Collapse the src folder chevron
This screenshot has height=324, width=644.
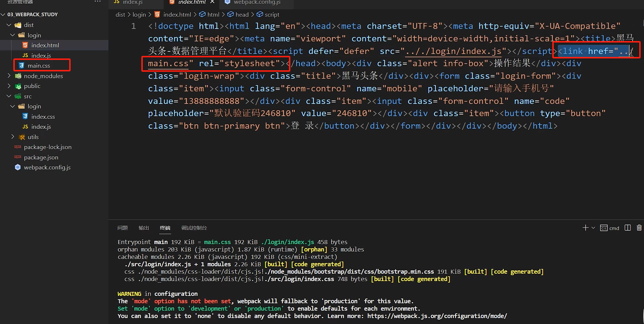point(9,96)
